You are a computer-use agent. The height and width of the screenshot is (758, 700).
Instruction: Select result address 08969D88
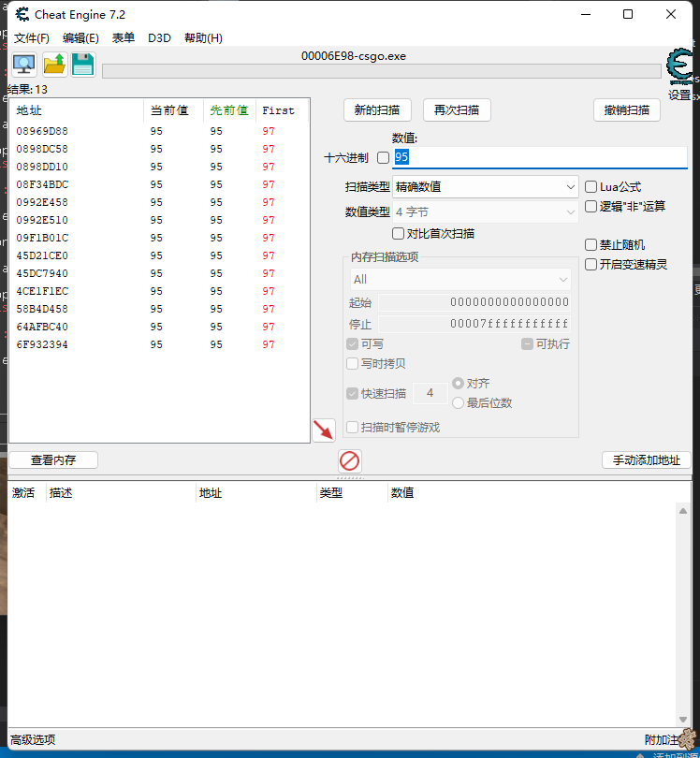pyautogui.click(x=42, y=131)
